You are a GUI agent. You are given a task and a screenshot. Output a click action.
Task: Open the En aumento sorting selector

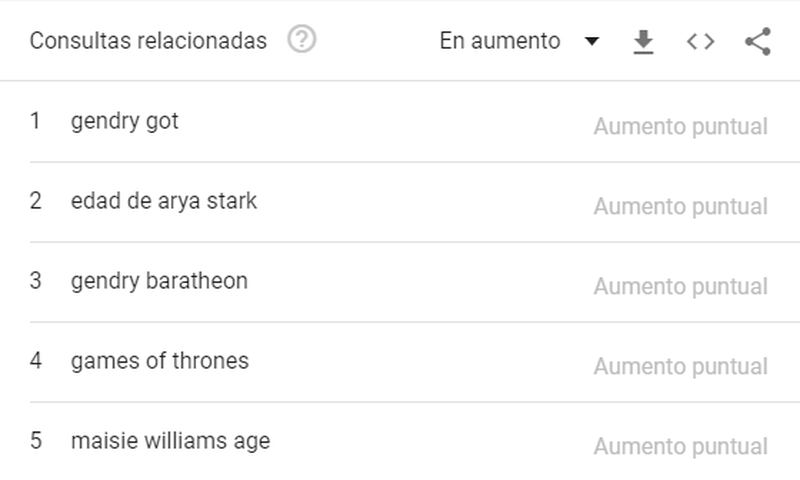(x=519, y=41)
